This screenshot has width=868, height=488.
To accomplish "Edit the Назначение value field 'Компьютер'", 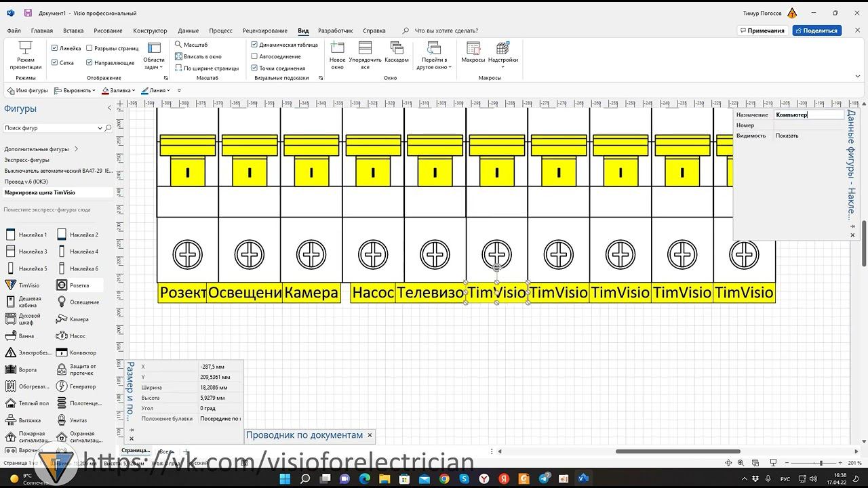I will [x=809, y=115].
